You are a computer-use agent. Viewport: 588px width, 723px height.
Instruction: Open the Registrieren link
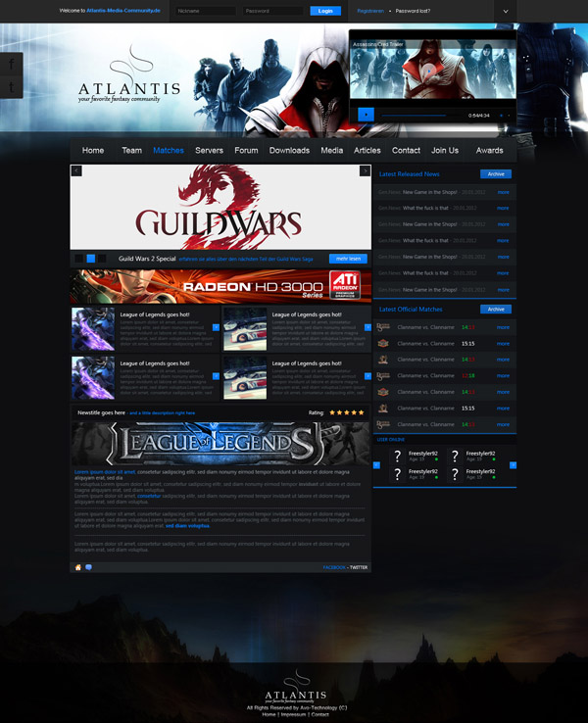tap(370, 11)
